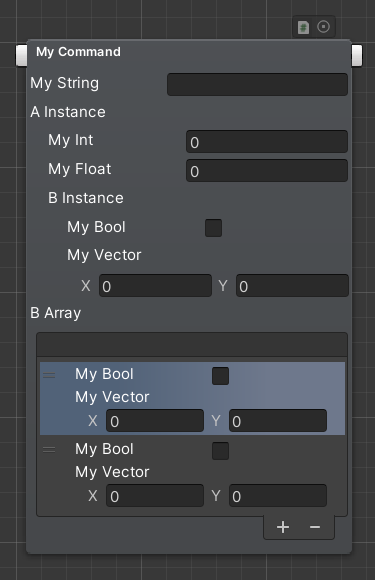Edit X field of first array element

click(x=155, y=421)
